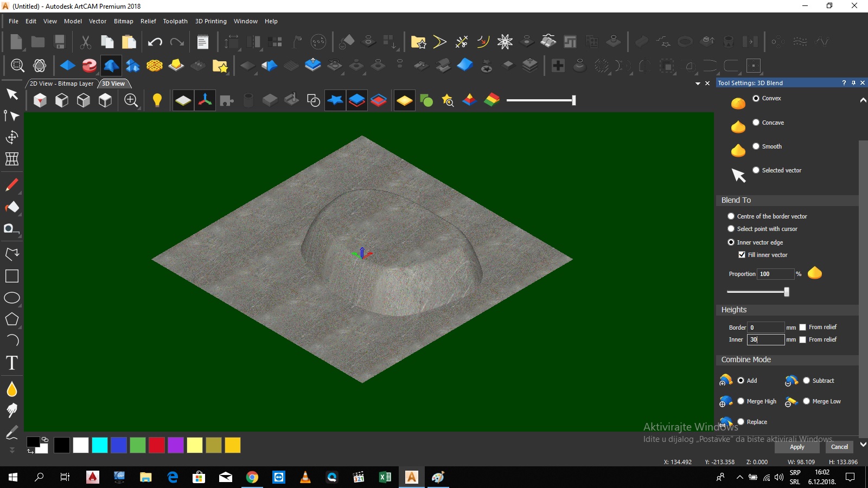Image resolution: width=868 pixels, height=488 pixels.
Task: Toggle the light bulb lighting icon
Action: click(x=157, y=100)
